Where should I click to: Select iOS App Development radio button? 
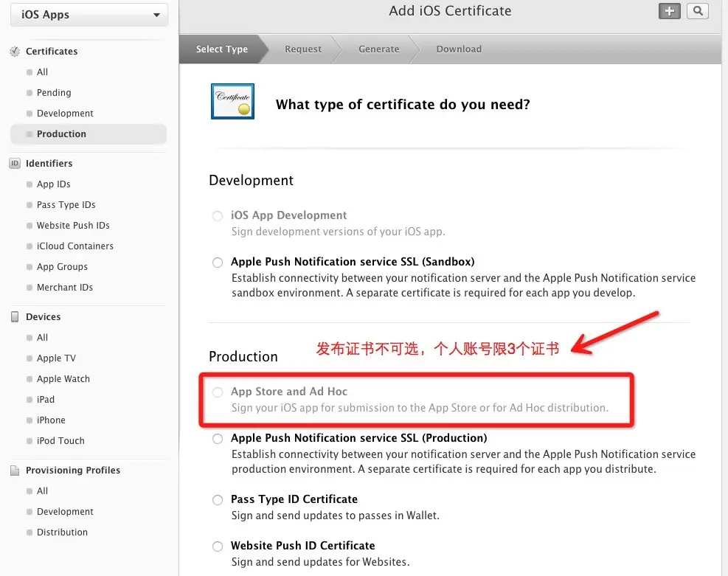(x=218, y=216)
